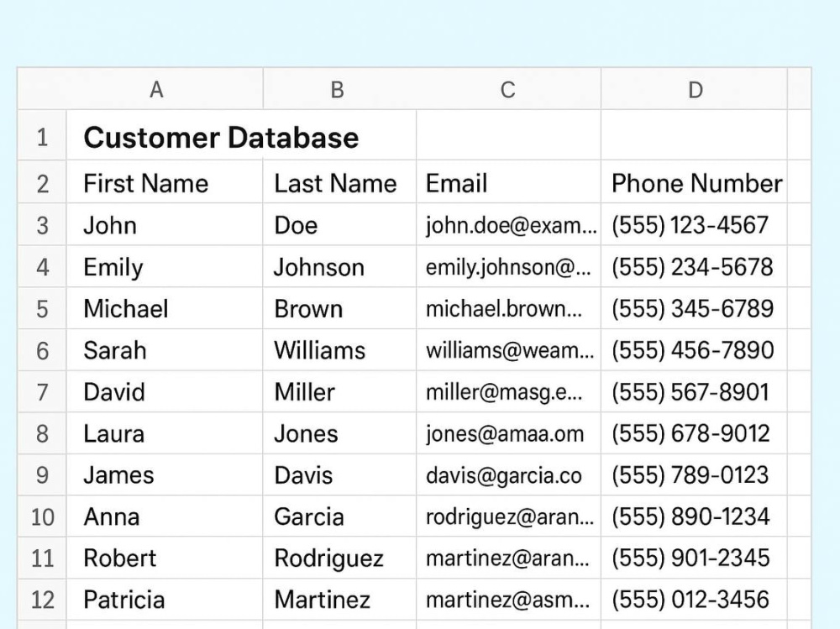Select the cell containing Rodriguez
This screenshot has width=840, height=629.
339,558
